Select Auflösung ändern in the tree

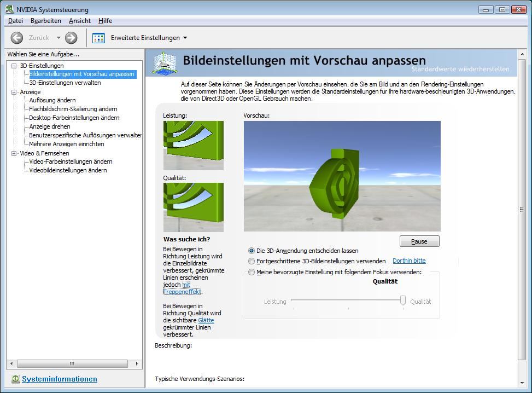point(52,100)
